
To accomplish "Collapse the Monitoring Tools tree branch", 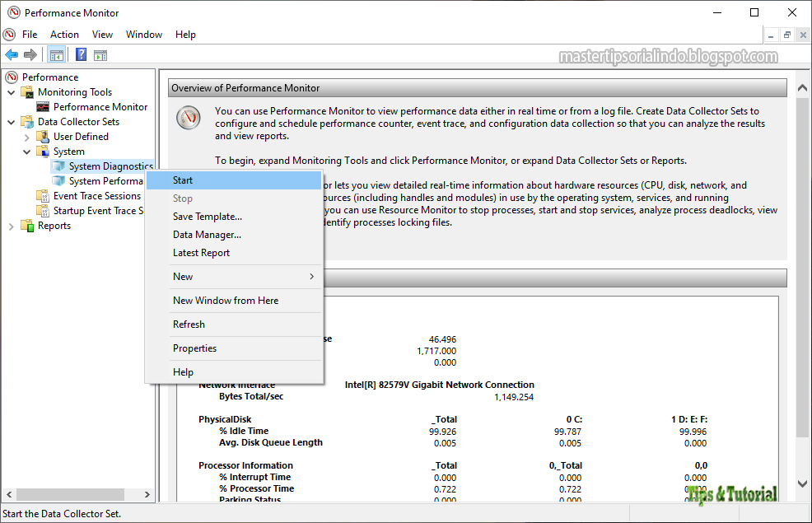I will point(11,91).
